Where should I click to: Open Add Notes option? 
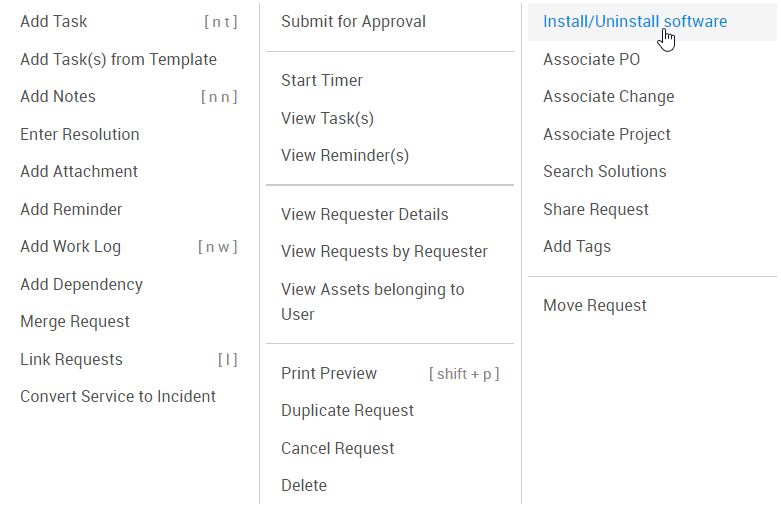click(58, 97)
